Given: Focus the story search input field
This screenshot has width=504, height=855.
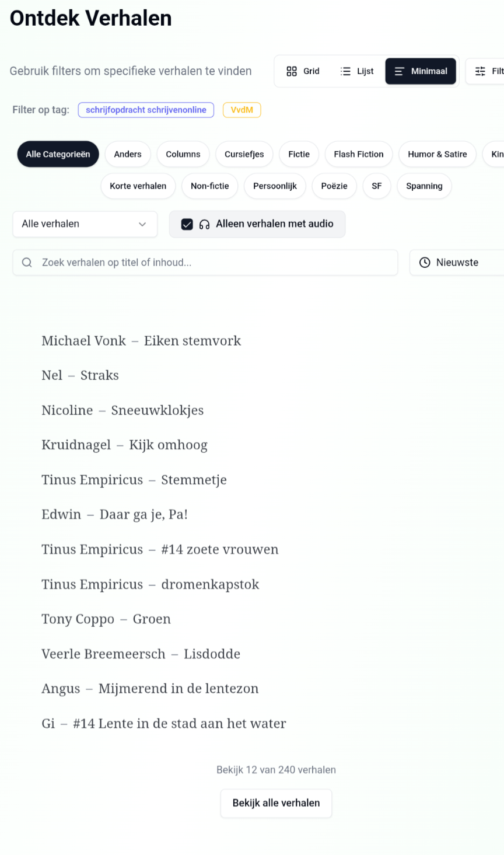Looking at the screenshot, I should pyautogui.click(x=216, y=263).
